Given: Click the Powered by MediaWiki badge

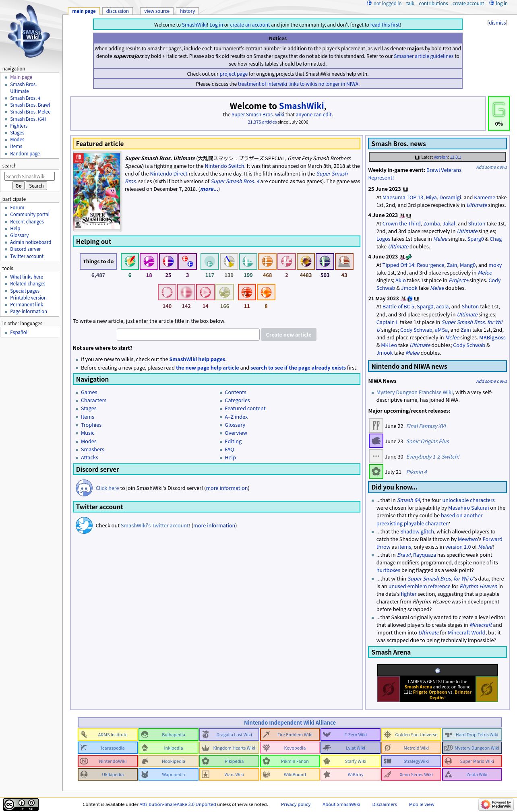Looking at the screenshot, I should pos(496,804).
